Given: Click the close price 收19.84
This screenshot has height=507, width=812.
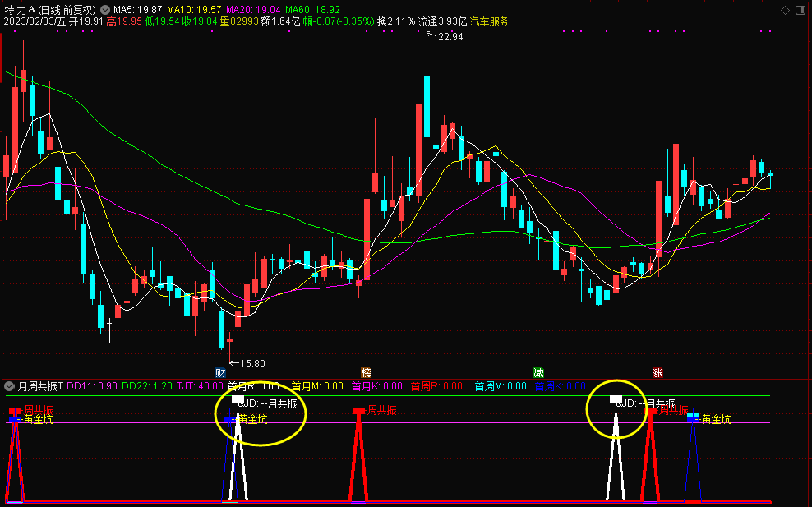Looking at the screenshot, I should click(200, 21).
